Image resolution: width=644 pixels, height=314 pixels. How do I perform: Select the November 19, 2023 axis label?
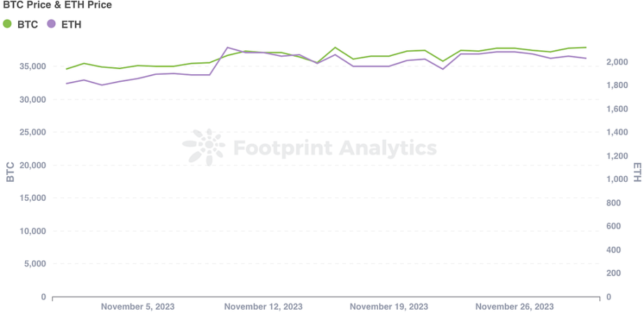tap(389, 306)
